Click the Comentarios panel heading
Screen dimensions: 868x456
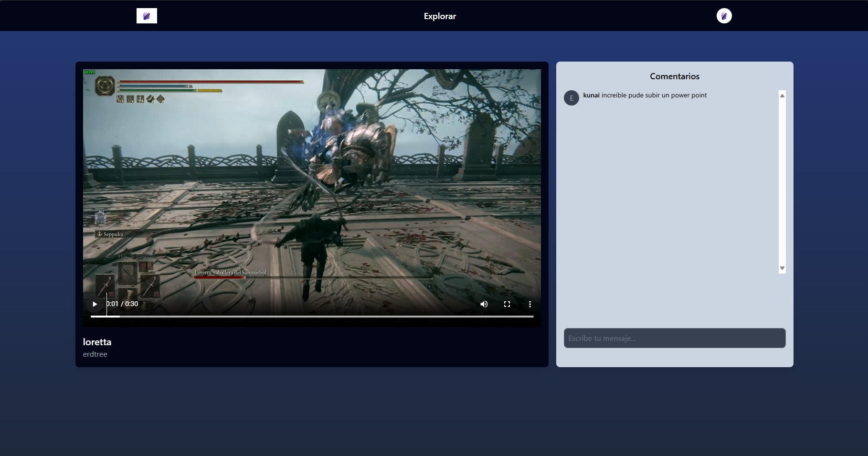(674, 76)
